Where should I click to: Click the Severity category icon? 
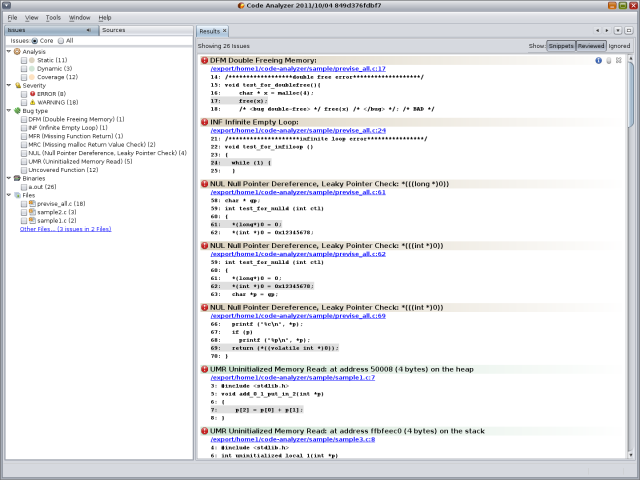pos(17,85)
